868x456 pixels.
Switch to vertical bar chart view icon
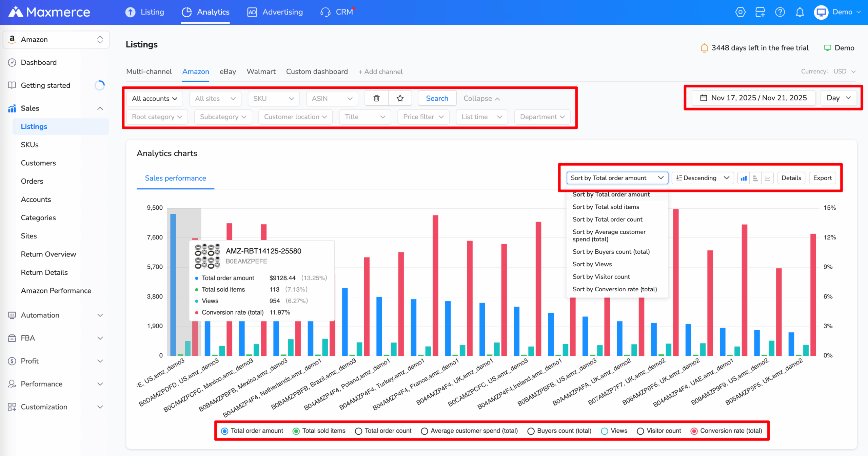744,178
